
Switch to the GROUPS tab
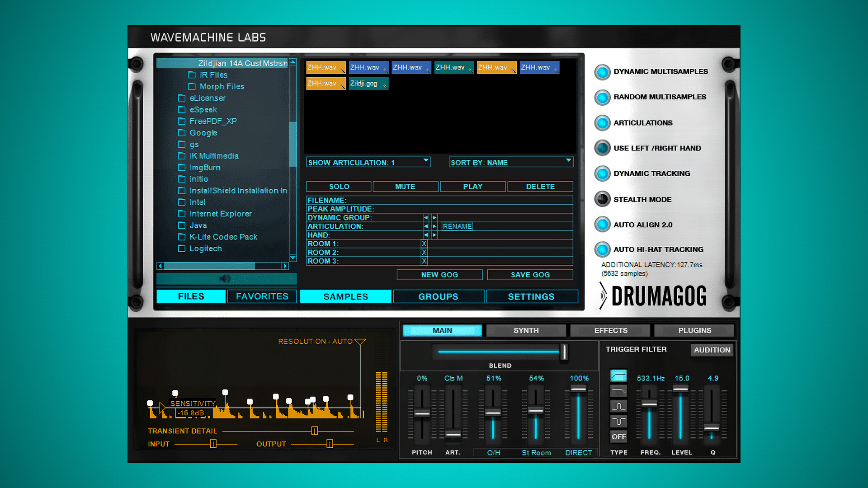click(x=438, y=297)
